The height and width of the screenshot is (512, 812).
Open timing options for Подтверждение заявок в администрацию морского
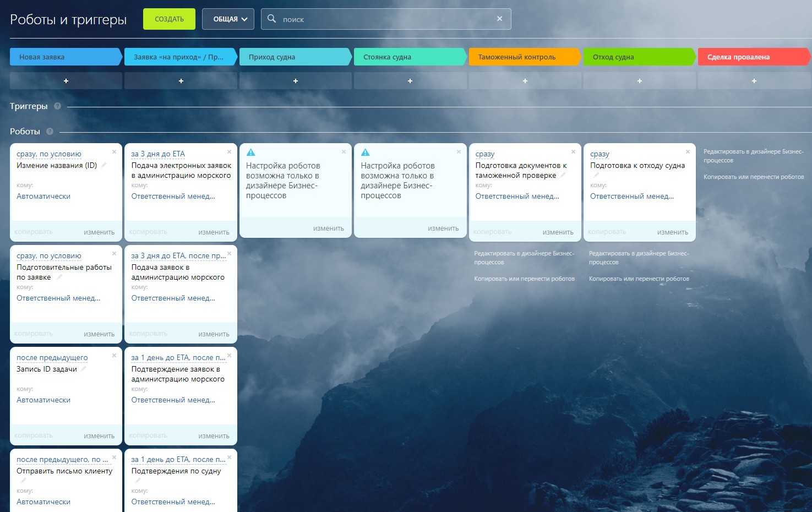(178, 358)
